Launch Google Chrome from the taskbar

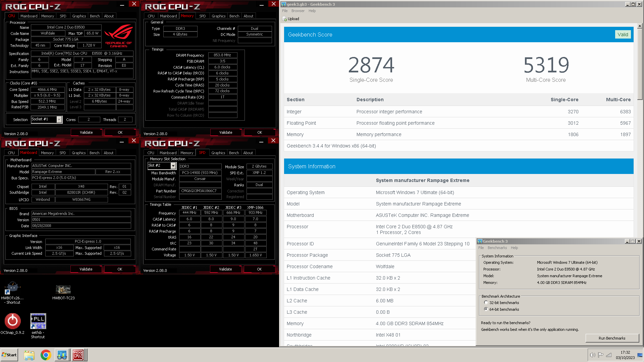point(46,355)
